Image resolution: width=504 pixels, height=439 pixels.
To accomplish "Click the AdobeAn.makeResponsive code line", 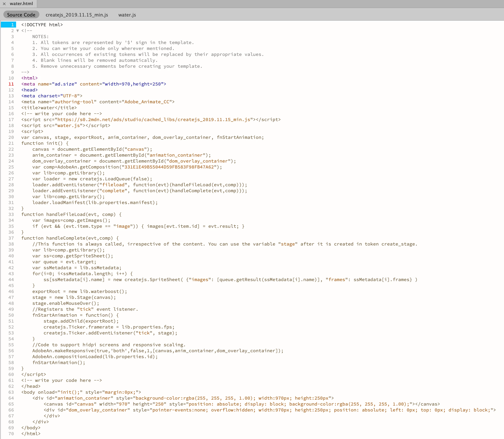I will coord(157,351).
